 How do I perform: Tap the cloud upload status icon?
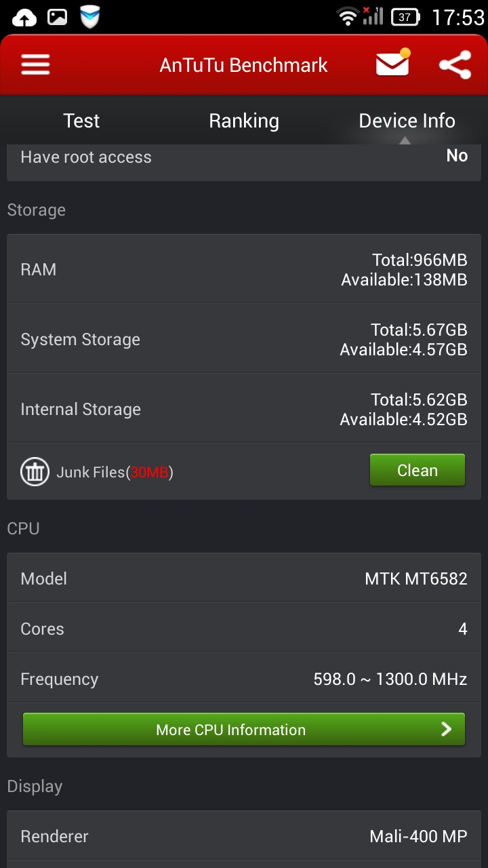coord(25,17)
